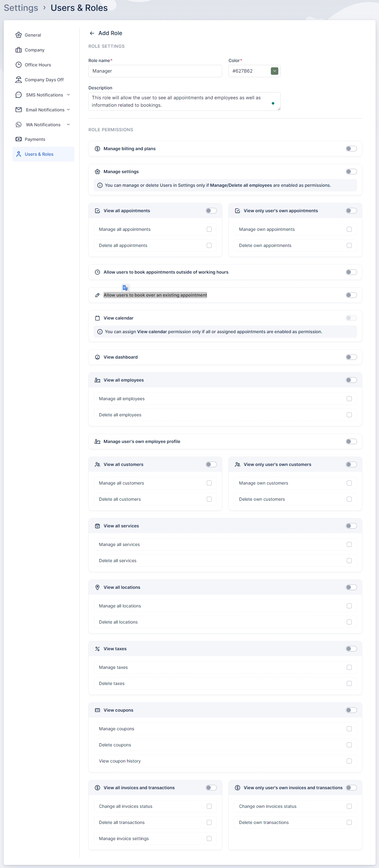Turn on View all appointments switch
379x868 pixels.
(x=211, y=211)
